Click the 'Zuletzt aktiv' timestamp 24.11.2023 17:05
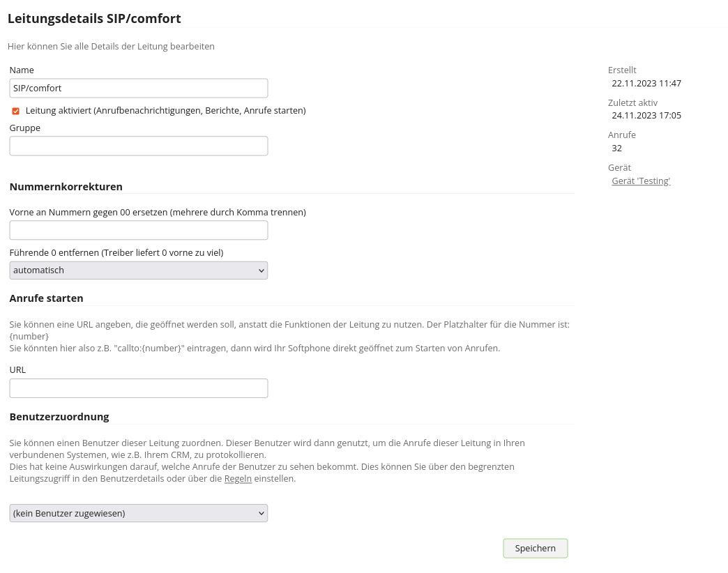 tap(646, 116)
